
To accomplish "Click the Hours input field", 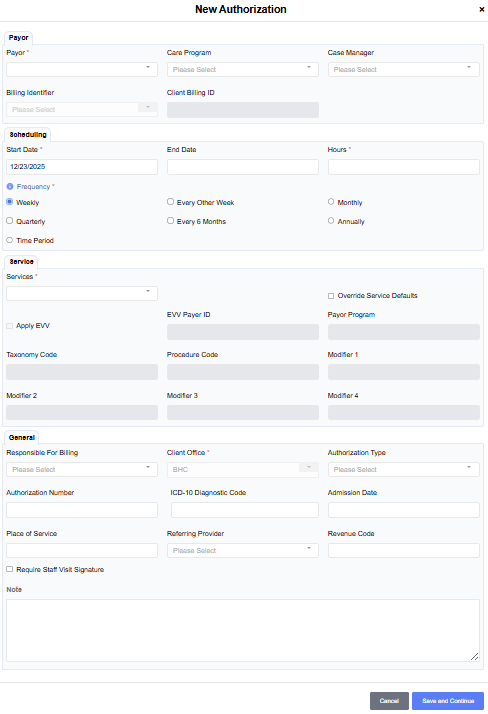I will pos(404,167).
